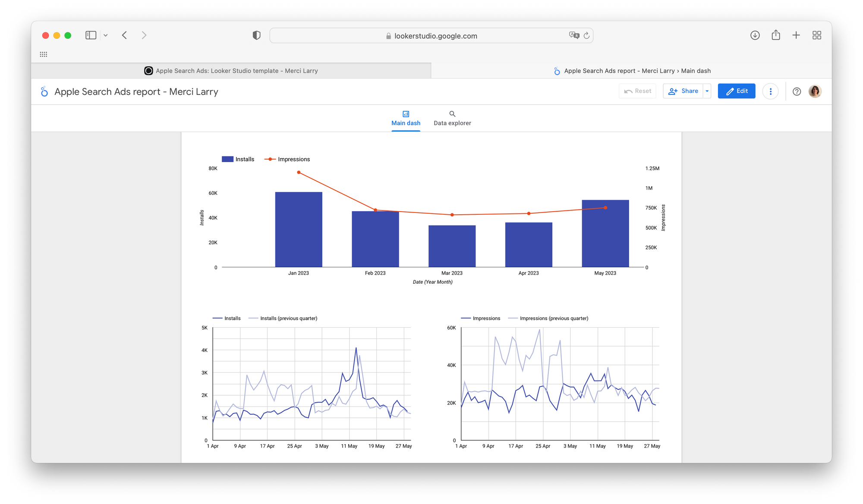Viewport: 863px width, 504px height.
Task: Click the Installs legend color swatch
Action: click(227, 159)
